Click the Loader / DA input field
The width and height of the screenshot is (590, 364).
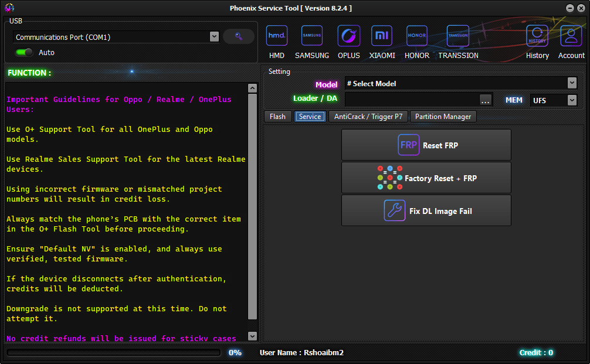click(x=411, y=100)
